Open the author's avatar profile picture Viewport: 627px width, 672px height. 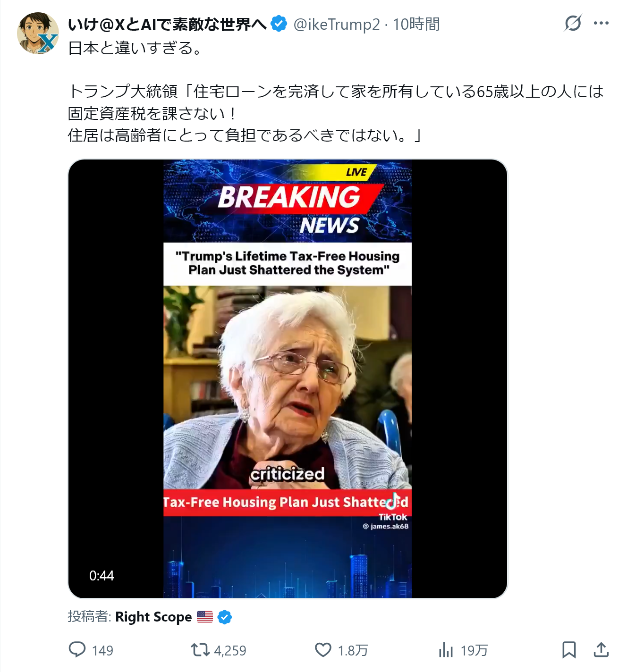(38, 34)
